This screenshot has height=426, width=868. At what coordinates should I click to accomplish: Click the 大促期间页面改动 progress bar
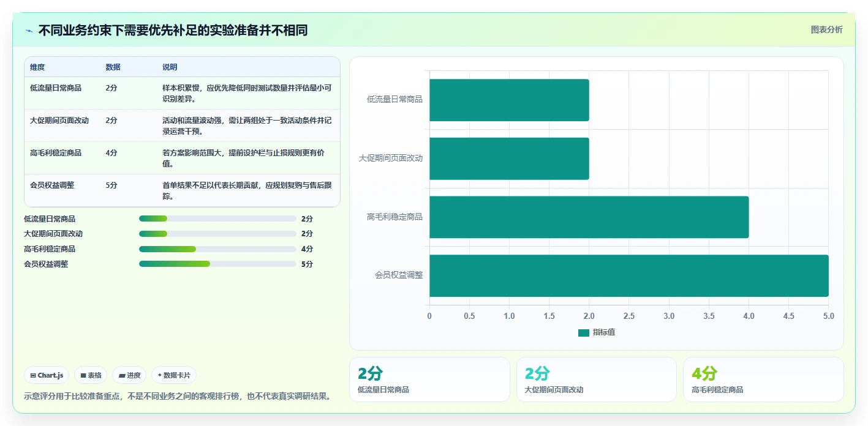[217, 234]
